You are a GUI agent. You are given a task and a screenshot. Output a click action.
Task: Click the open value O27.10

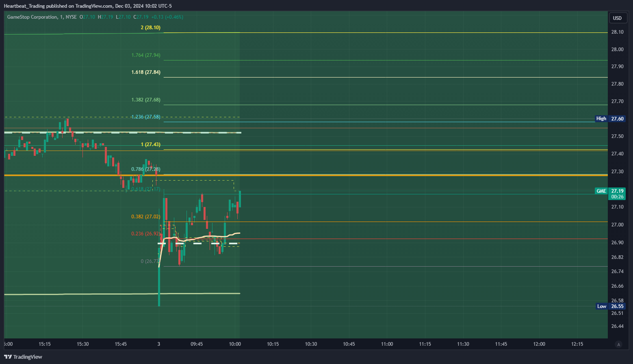point(87,17)
